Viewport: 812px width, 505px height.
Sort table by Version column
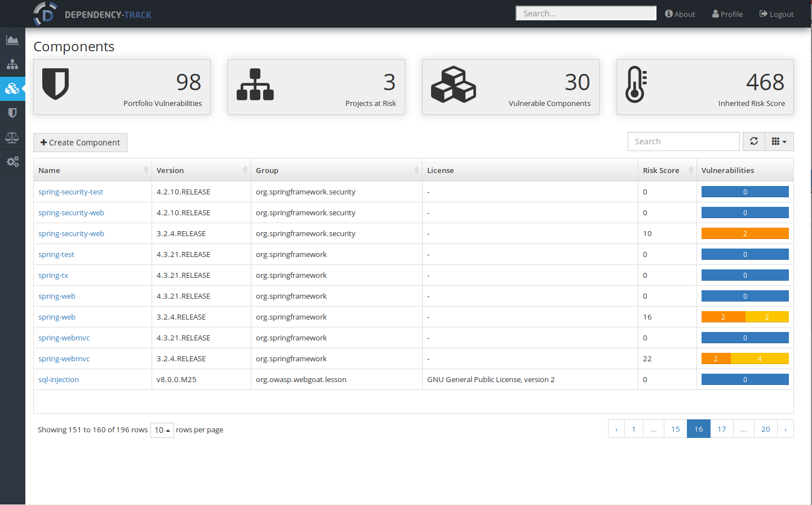pyautogui.click(x=201, y=170)
